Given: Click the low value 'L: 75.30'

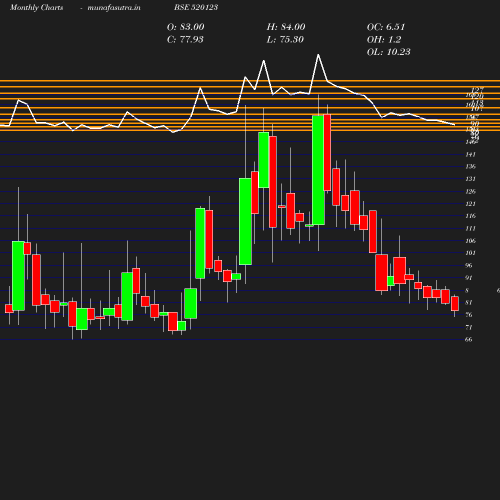Looking at the screenshot, I should click(x=285, y=39).
